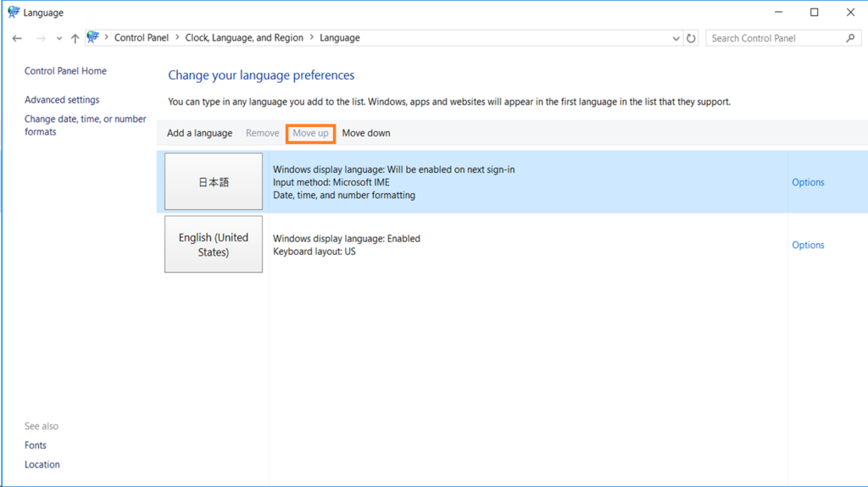Click 'Change your language preferences' heading

(x=261, y=75)
